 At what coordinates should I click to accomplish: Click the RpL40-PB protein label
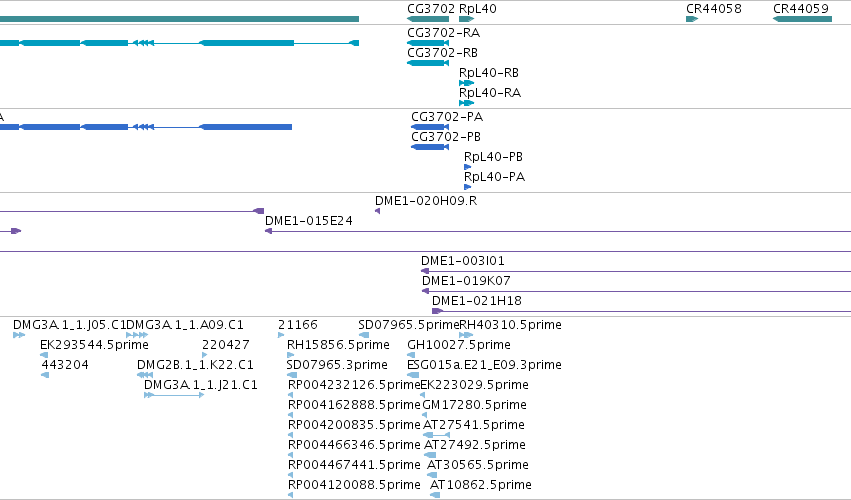point(493,157)
